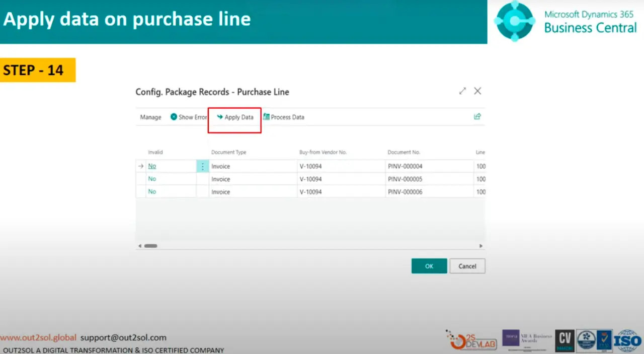The height and width of the screenshot is (354, 644).
Task: Click the share icon in toolbar
Action: (477, 116)
